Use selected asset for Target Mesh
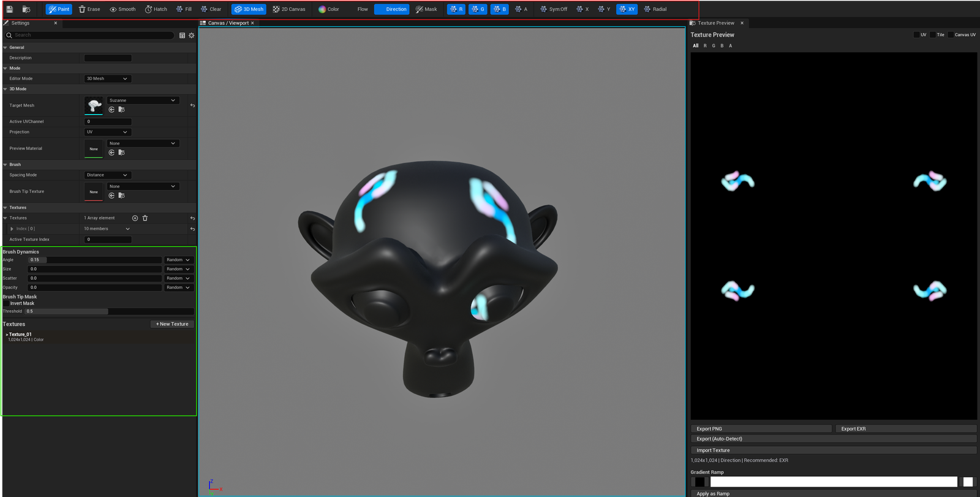 tap(111, 110)
